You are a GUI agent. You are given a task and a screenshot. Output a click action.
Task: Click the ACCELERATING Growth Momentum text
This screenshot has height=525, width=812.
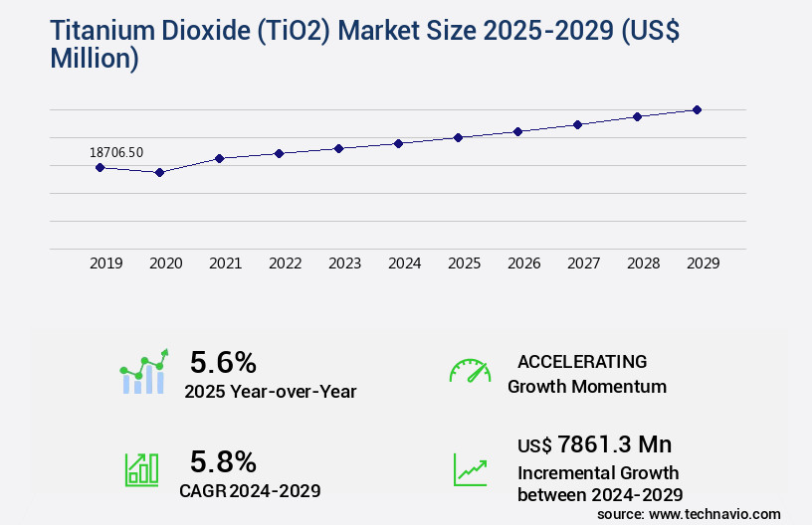coord(586,373)
